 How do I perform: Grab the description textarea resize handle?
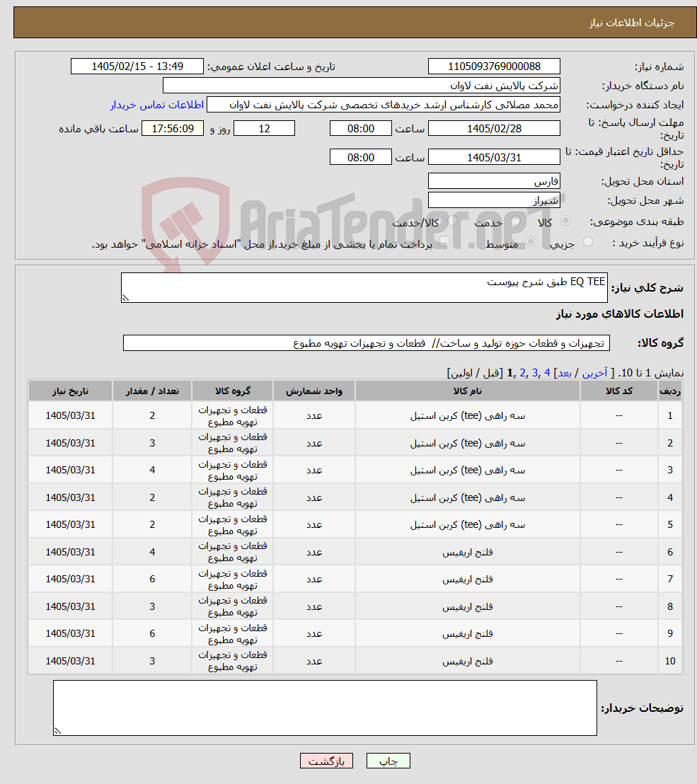[125, 298]
